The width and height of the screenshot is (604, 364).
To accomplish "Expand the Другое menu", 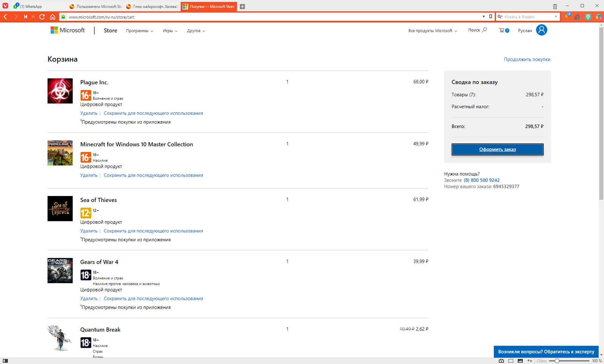I will point(196,31).
